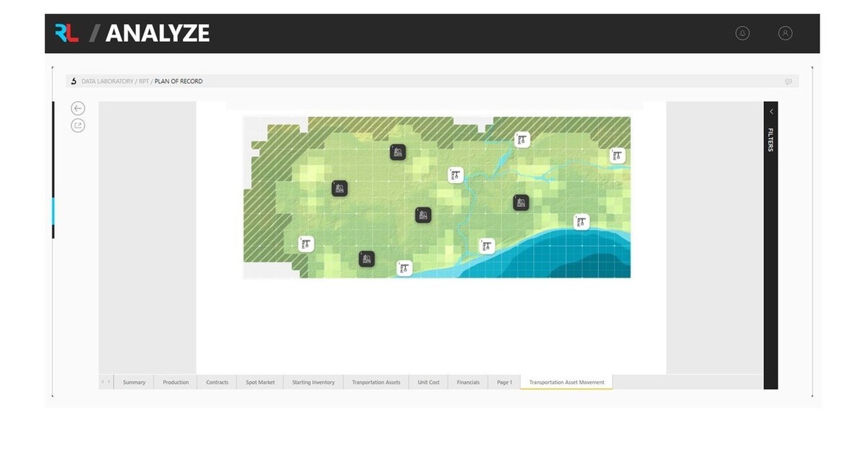Click the left tab-scroll arrow
This screenshot has width=868, height=454.
point(103,382)
